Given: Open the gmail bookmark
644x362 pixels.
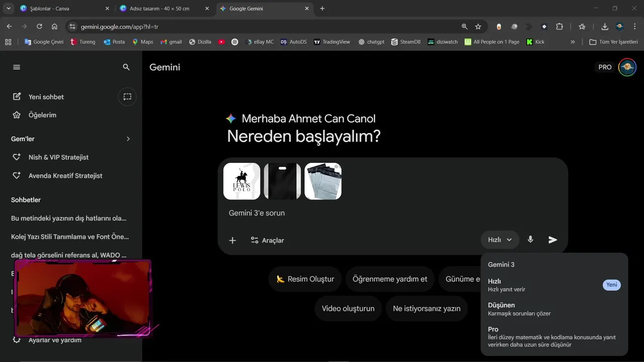Looking at the screenshot, I should coord(171,42).
